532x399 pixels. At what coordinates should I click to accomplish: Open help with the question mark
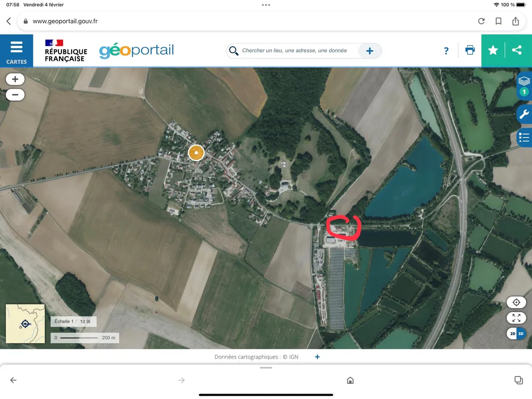pyautogui.click(x=446, y=50)
